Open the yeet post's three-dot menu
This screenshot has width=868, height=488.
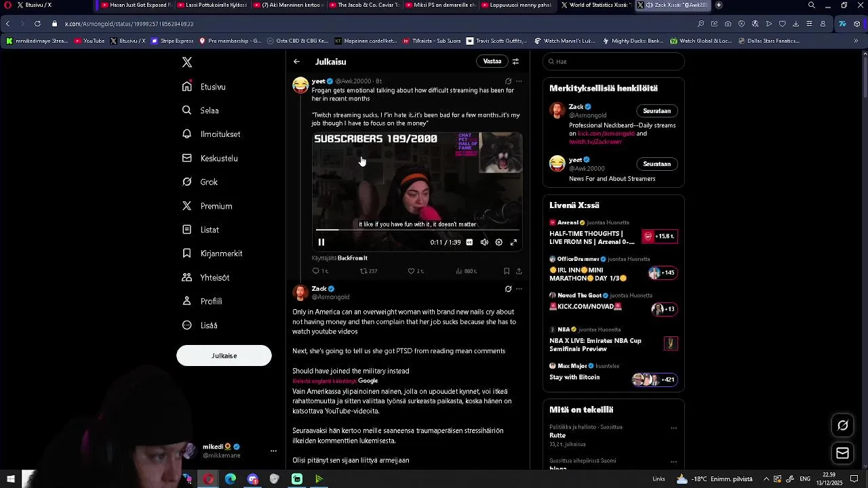(519, 81)
